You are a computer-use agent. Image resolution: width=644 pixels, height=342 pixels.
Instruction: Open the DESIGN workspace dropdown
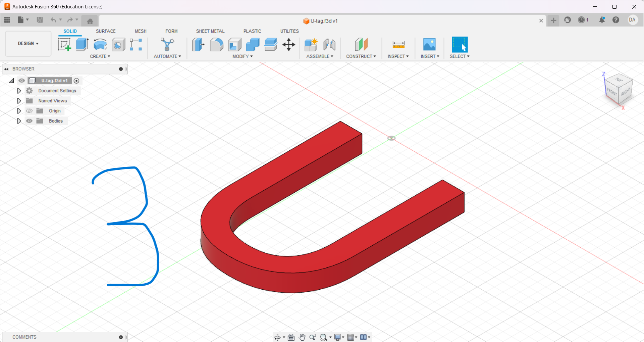pyautogui.click(x=28, y=44)
